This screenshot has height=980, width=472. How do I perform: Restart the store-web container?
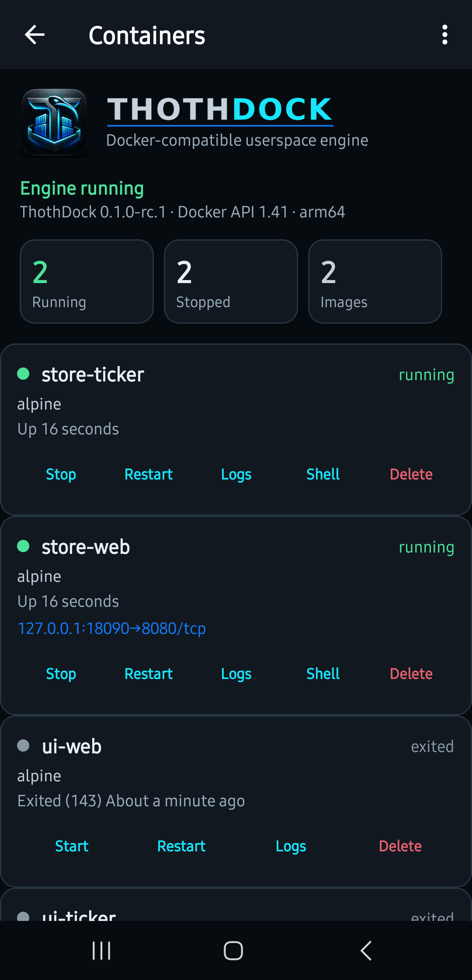[149, 674]
